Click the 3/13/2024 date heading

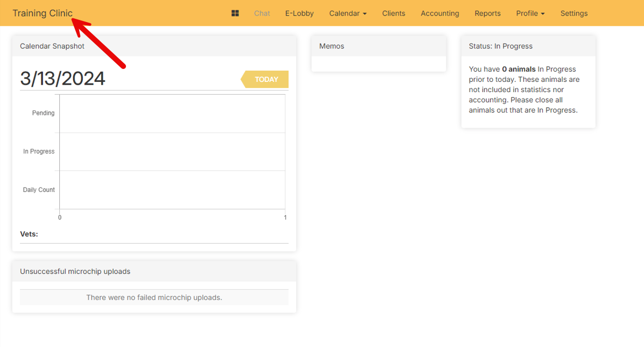[x=62, y=79]
